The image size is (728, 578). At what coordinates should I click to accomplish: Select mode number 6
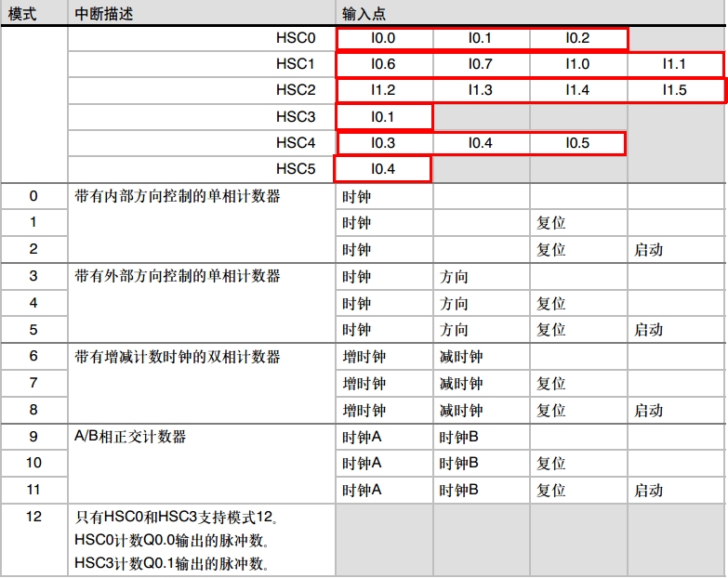click(33, 356)
